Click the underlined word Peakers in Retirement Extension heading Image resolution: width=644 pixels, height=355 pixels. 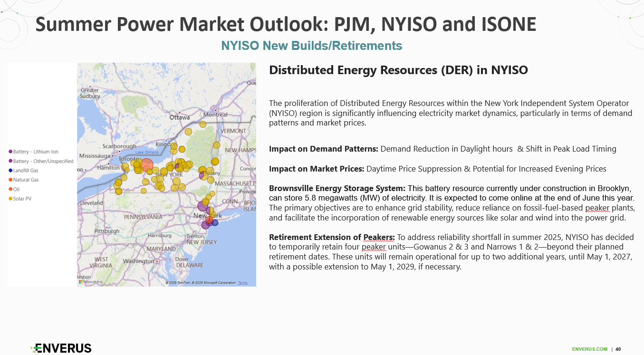tap(378, 237)
